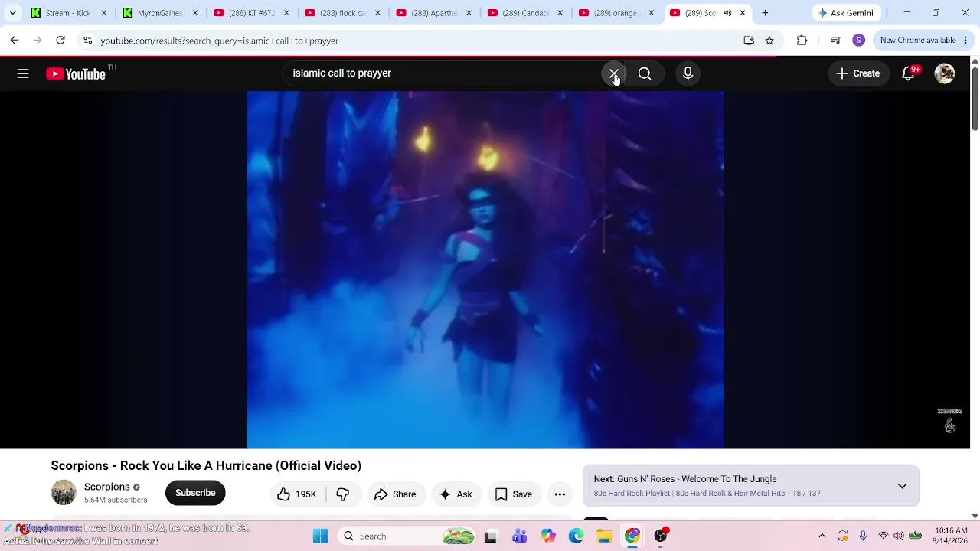This screenshot has width=980, height=551.
Task: Open the Windows Start menu
Action: click(320, 536)
